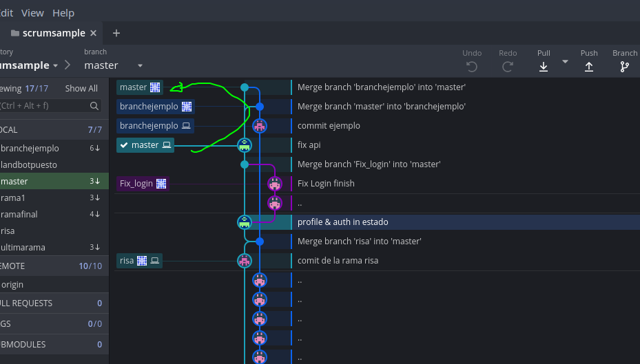This screenshot has height=364, width=640.
Task: Select the ramafinal branch in the local list
Action: [19, 214]
